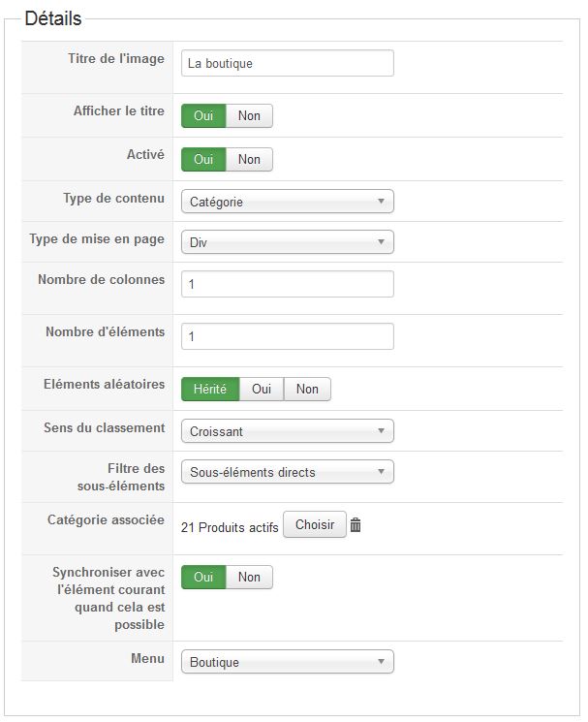Set Afficher le titre to Non

click(249, 115)
